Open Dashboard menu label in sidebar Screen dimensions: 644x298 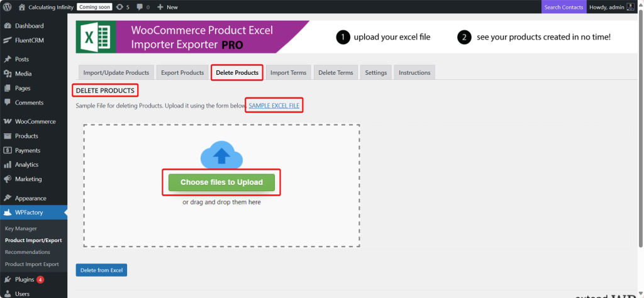(29, 26)
